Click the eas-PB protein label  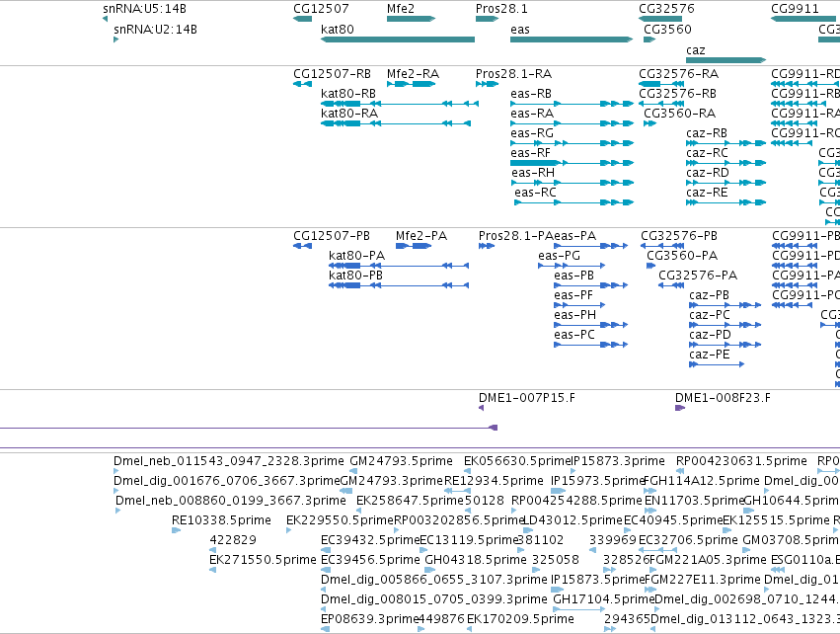pos(574,276)
